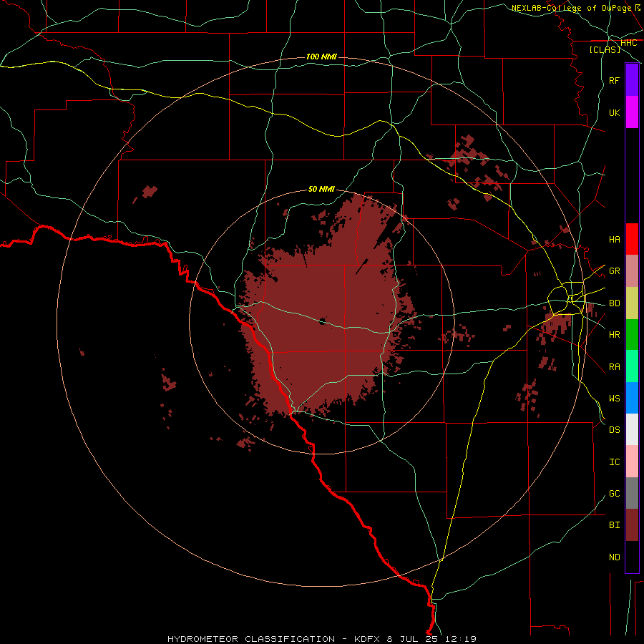The width and height of the screenshot is (644, 644).
Task: Click the HA red legend swatch
Action: pos(632,239)
